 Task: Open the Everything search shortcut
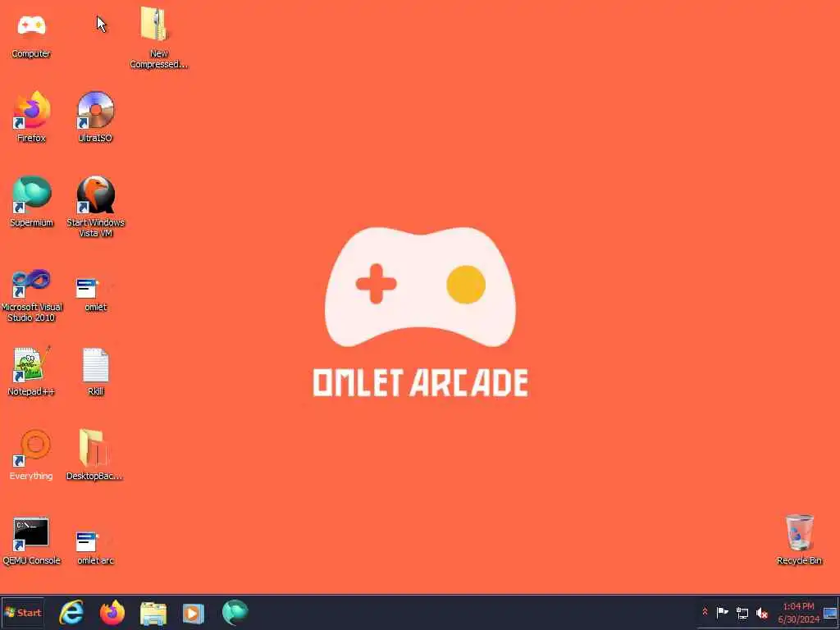[x=32, y=455]
